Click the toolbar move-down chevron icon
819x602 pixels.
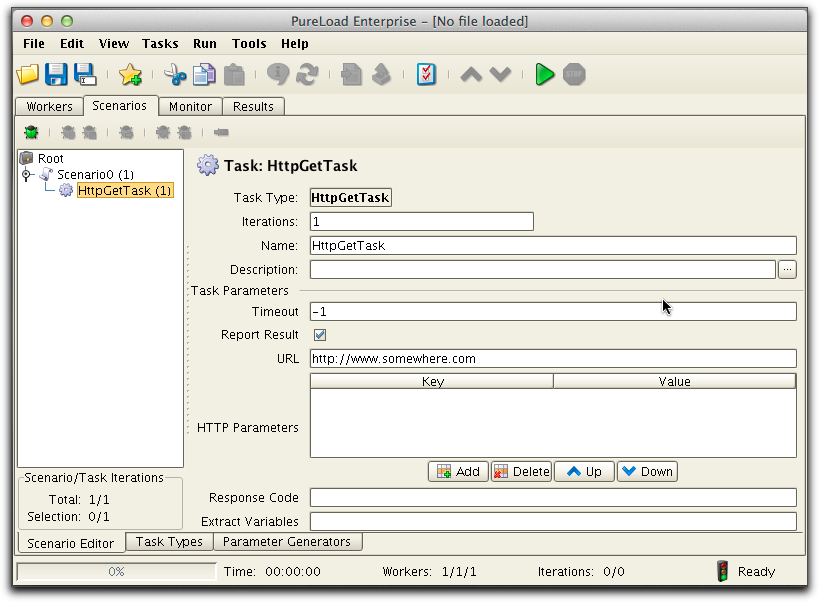point(500,74)
